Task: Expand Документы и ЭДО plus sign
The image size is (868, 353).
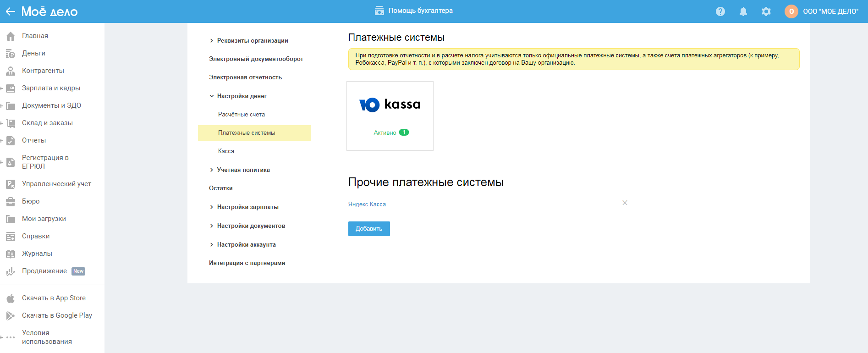Action: pyautogui.click(x=1, y=106)
